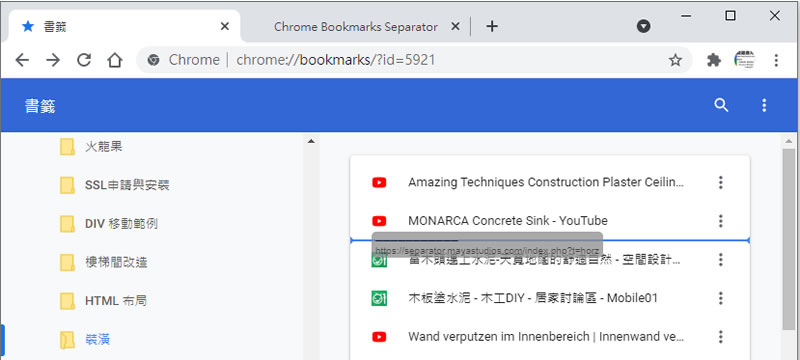Reload the bookmarks page
This screenshot has width=800, height=360.
coord(84,60)
